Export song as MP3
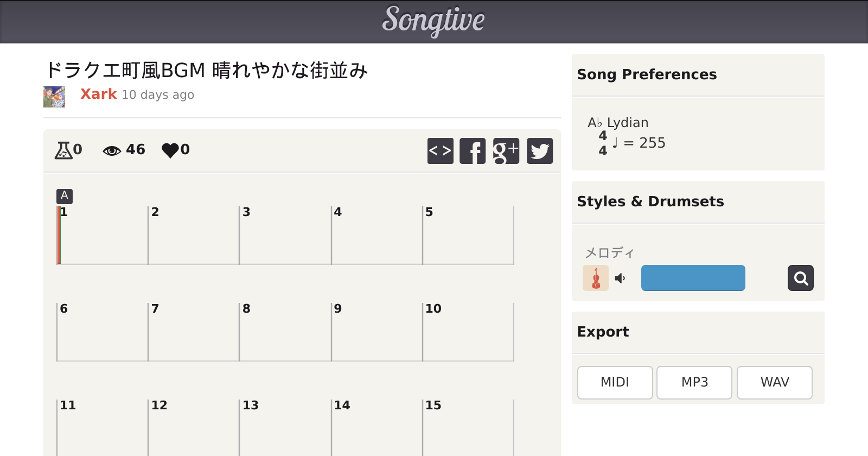Screen dimensions: 868x456 pos(694,382)
